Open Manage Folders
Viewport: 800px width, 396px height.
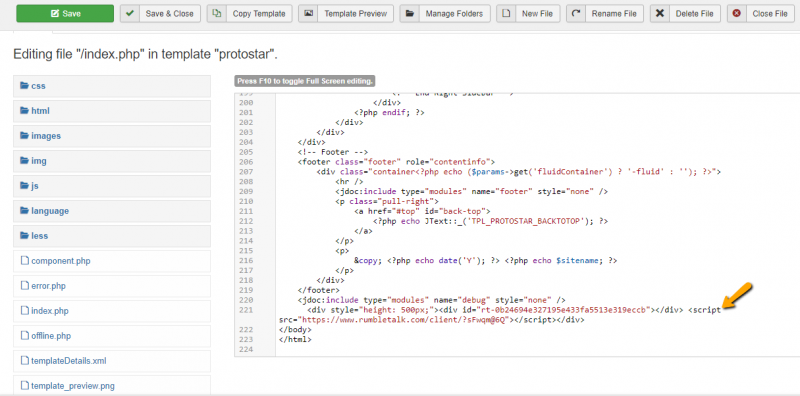point(445,14)
